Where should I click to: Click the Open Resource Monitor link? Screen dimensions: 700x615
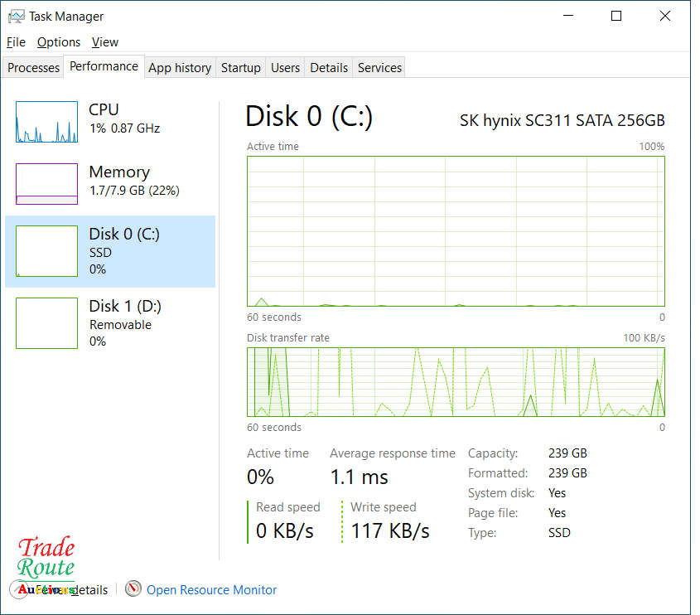pyautogui.click(x=211, y=589)
